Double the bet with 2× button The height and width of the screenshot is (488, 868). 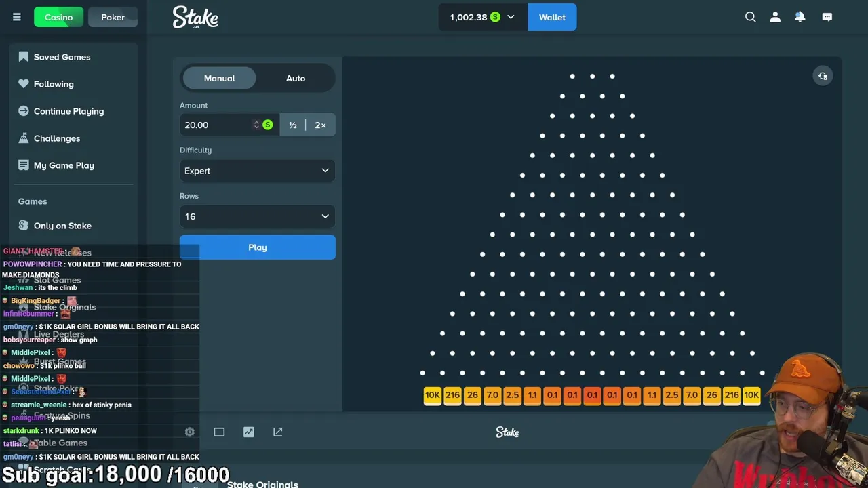pos(320,125)
